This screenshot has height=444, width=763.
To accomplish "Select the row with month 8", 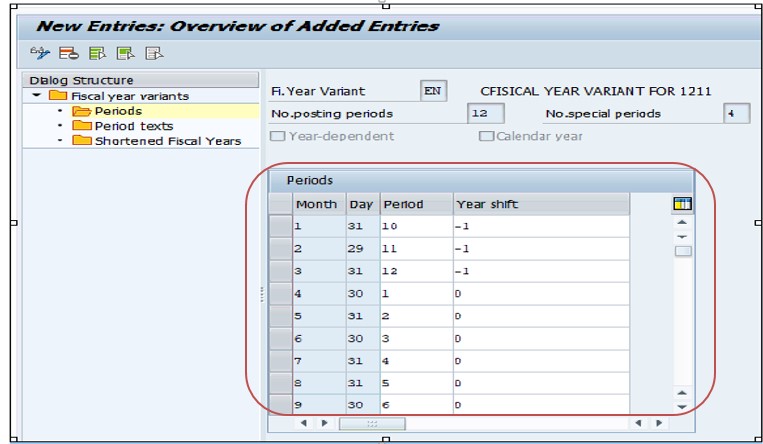I will click(x=280, y=383).
